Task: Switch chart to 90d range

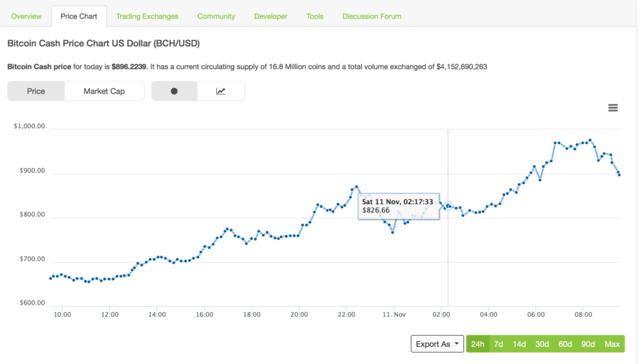Action: [x=588, y=344]
